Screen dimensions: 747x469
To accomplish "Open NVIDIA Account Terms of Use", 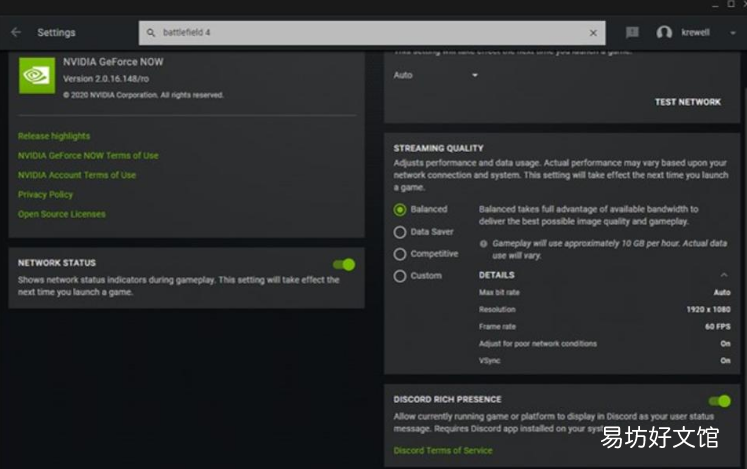I will pyautogui.click(x=77, y=175).
